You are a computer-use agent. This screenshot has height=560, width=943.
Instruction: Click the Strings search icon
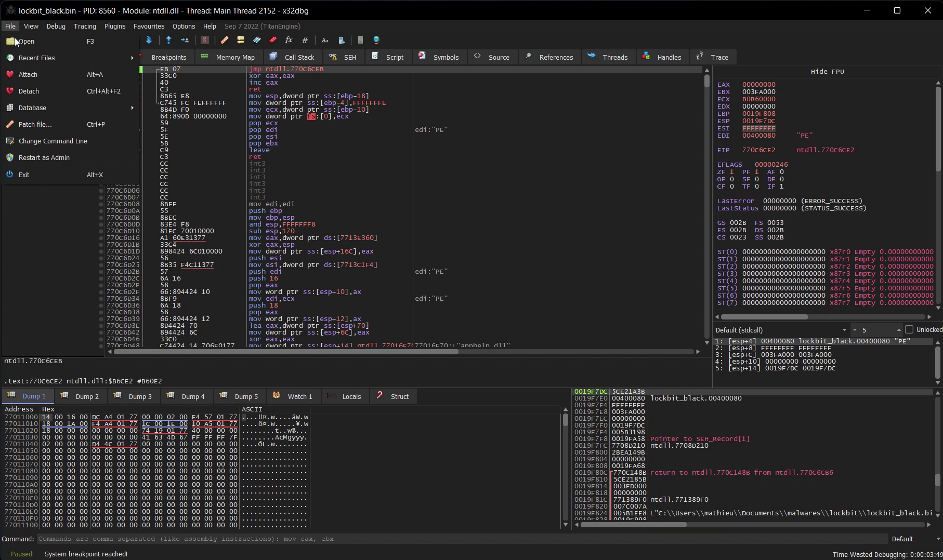(325, 40)
